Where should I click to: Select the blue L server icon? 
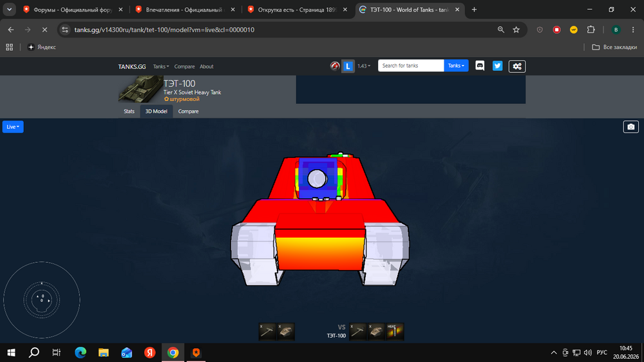pyautogui.click(x=348, y=66)
